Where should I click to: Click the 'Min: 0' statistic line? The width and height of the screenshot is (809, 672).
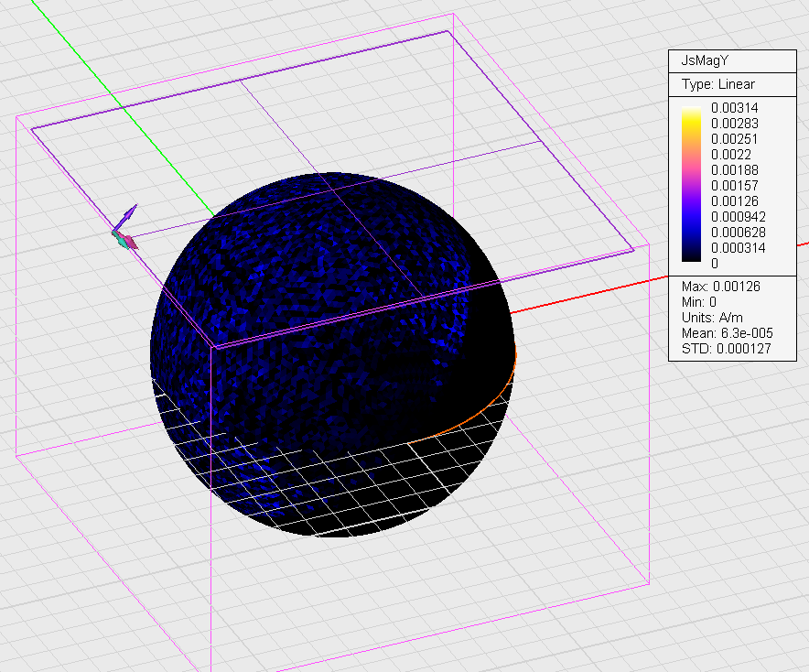702,302
